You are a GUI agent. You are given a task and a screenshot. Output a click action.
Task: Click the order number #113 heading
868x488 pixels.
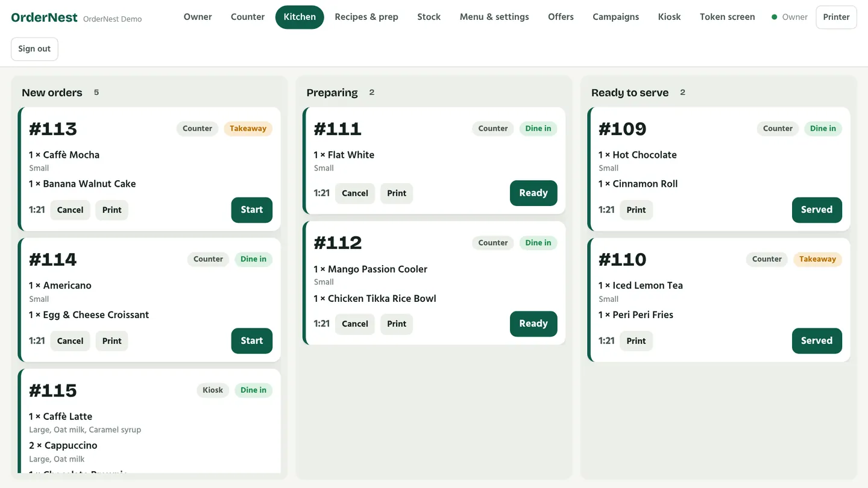[x=53, y=129]
